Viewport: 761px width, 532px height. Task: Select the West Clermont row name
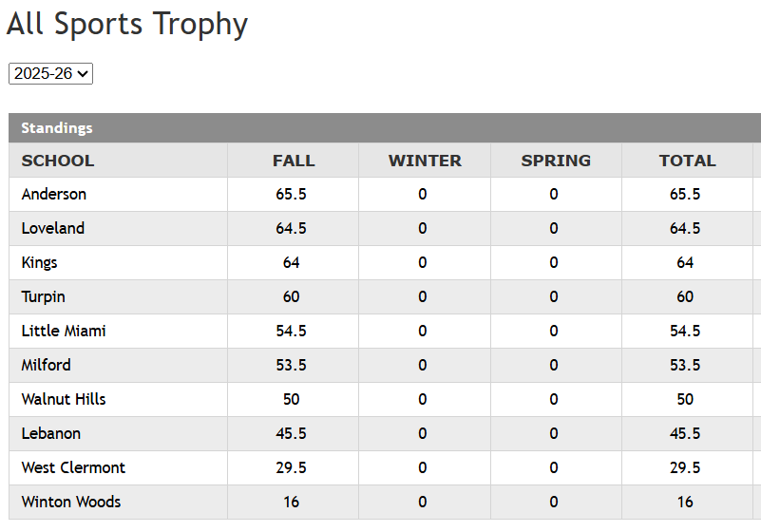(x=73, y=467)
